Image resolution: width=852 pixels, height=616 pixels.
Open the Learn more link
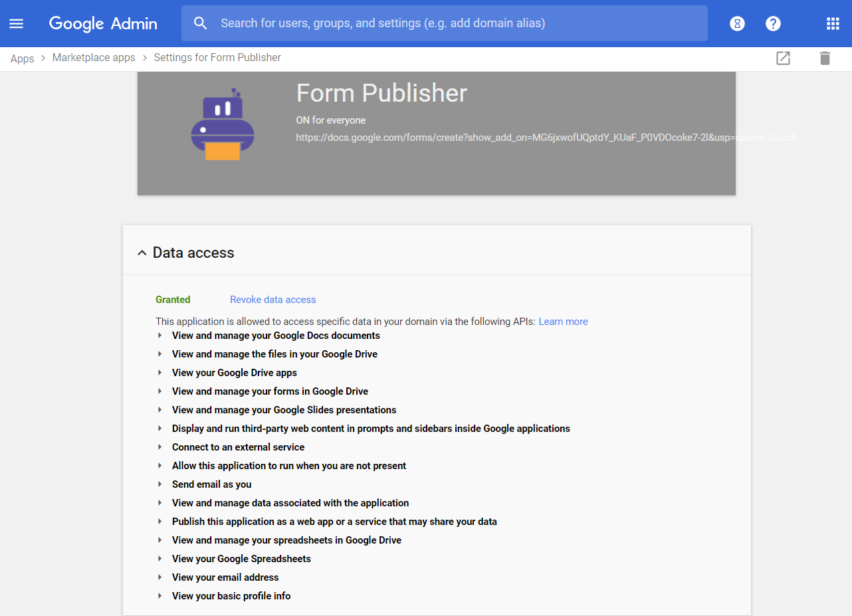[564, 322]
